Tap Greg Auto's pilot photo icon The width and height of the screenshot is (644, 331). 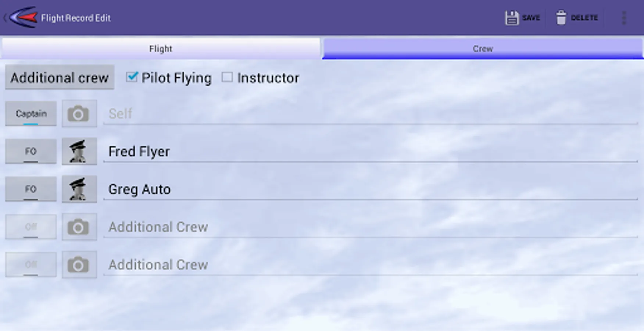[x=79, y=189]
